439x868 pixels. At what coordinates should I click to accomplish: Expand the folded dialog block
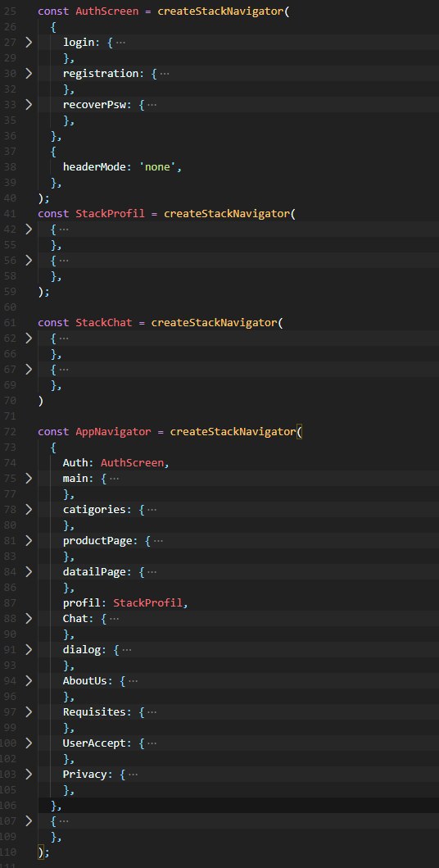[29, 649]
